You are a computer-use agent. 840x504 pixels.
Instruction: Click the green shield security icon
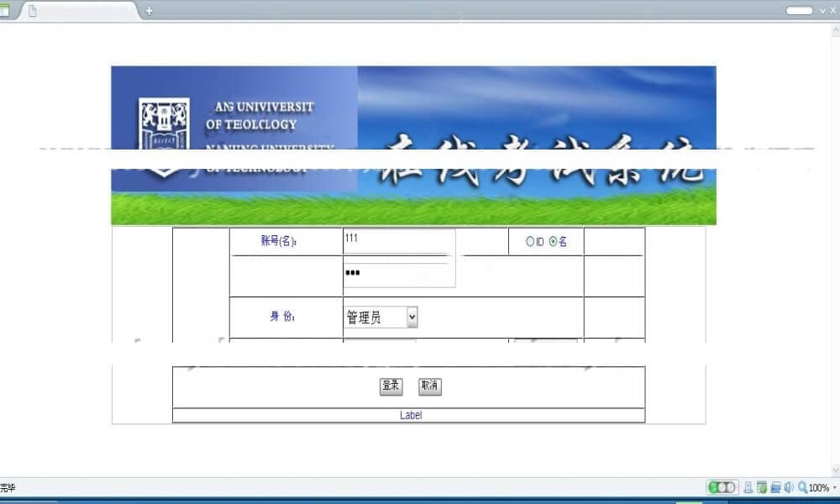click(762, 487)
